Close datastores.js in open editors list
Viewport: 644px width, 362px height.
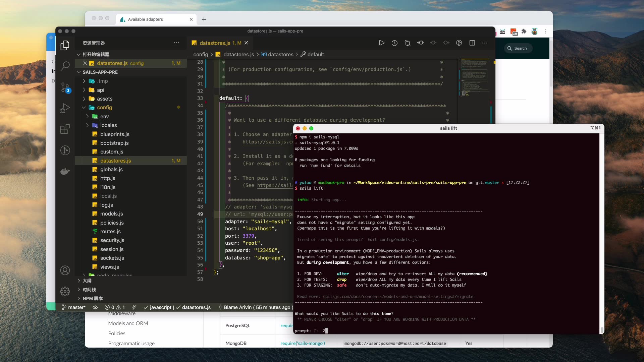pyautogui.click(x=85, y=63)
